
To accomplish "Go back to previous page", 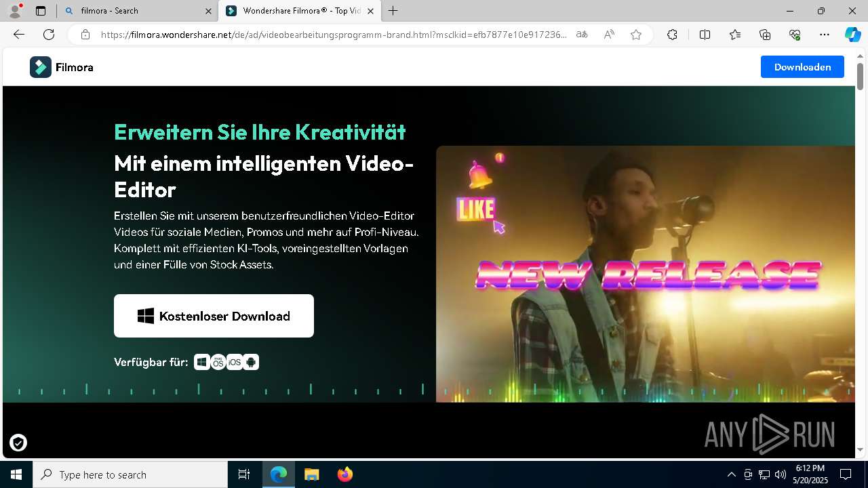I will 19,35.
